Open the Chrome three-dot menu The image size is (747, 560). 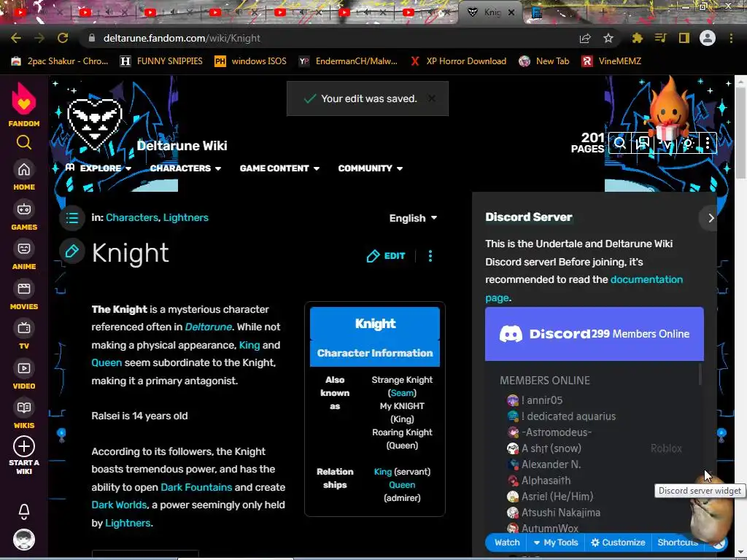tap(731, 38)
